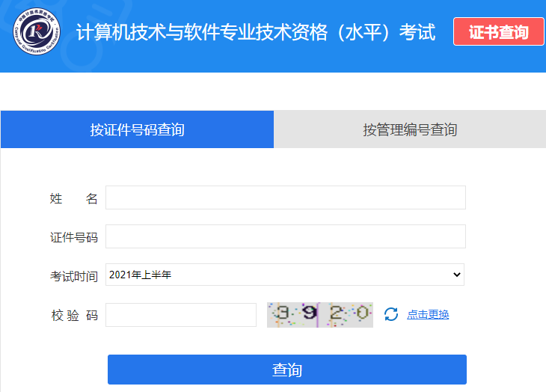Submit the form with 查询 button

click(x=287, y=370)
